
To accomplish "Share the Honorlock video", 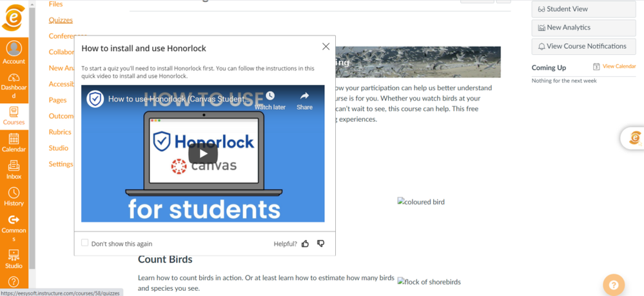I will click(x=304, y=99).
